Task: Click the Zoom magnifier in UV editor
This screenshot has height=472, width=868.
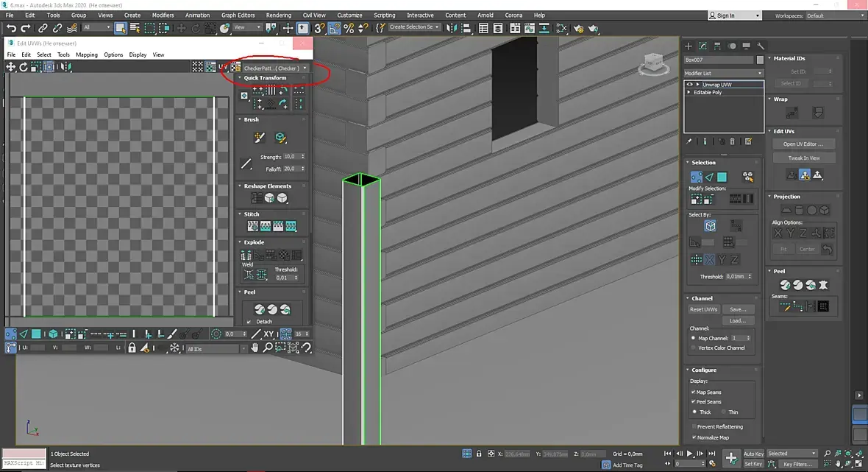Action: pos(267,348)
